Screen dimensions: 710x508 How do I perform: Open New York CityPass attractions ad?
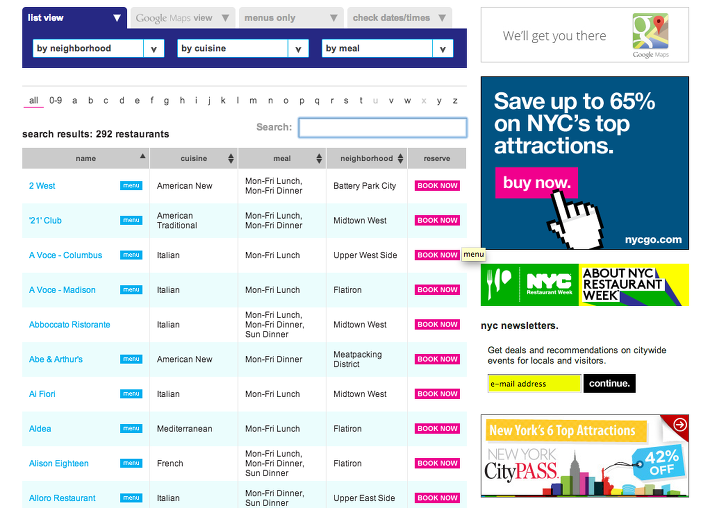[585, 456]
